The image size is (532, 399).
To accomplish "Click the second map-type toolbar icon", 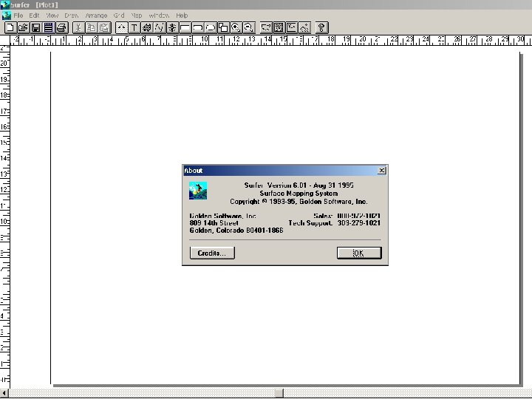I will point(279,27).
